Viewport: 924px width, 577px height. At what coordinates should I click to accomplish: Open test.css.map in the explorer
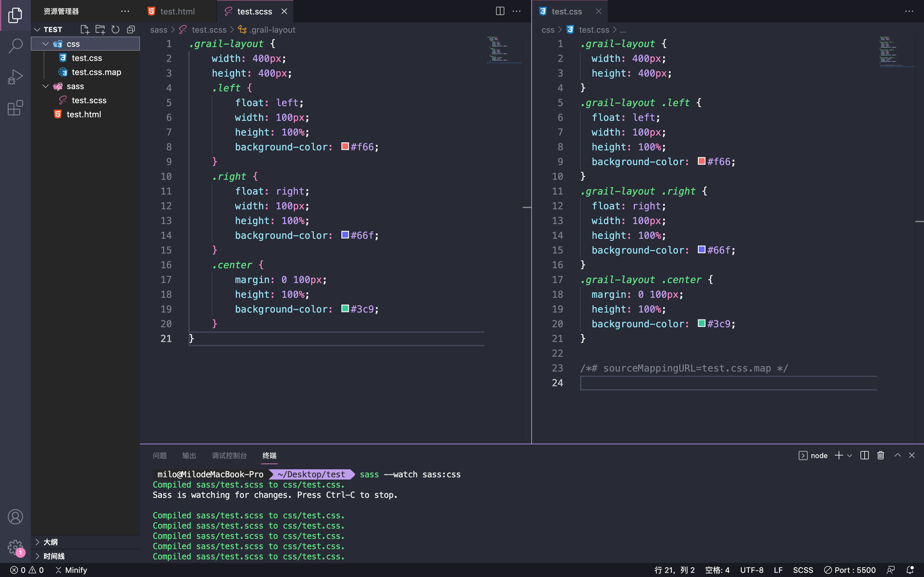96,72
